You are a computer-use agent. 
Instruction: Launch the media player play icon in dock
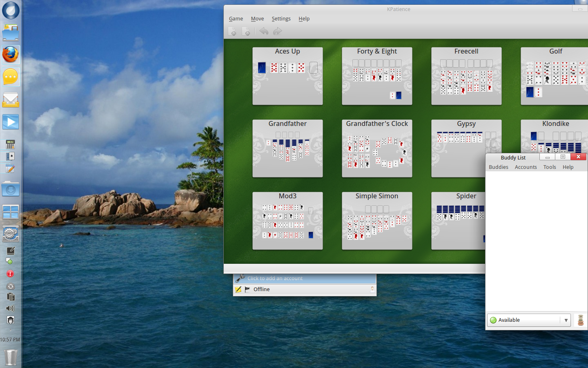[x=11, y=122]
